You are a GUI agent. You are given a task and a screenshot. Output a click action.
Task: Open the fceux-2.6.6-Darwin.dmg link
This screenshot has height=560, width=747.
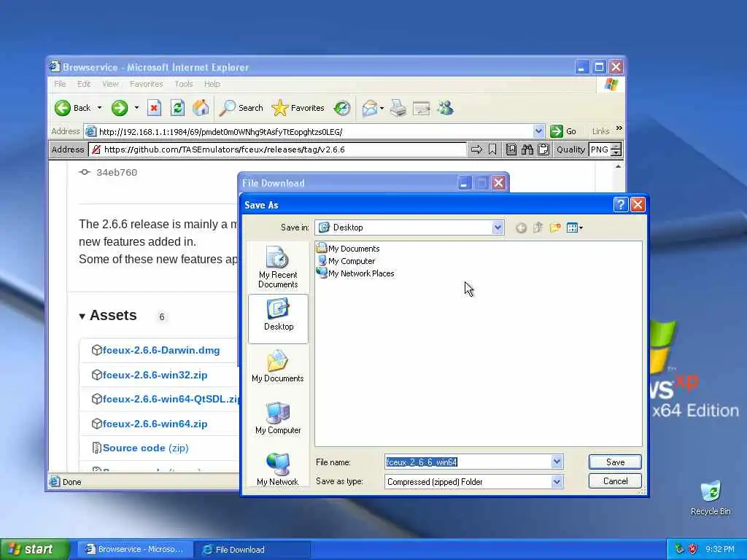(161, 351)
